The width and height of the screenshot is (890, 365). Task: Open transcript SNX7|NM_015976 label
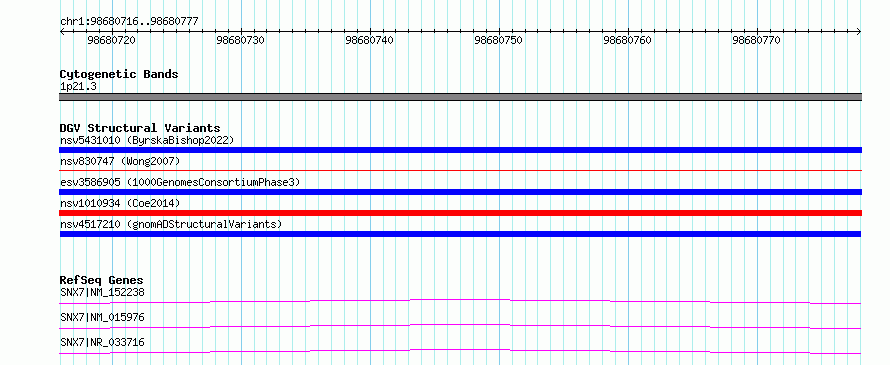click(x=102, y=318)
